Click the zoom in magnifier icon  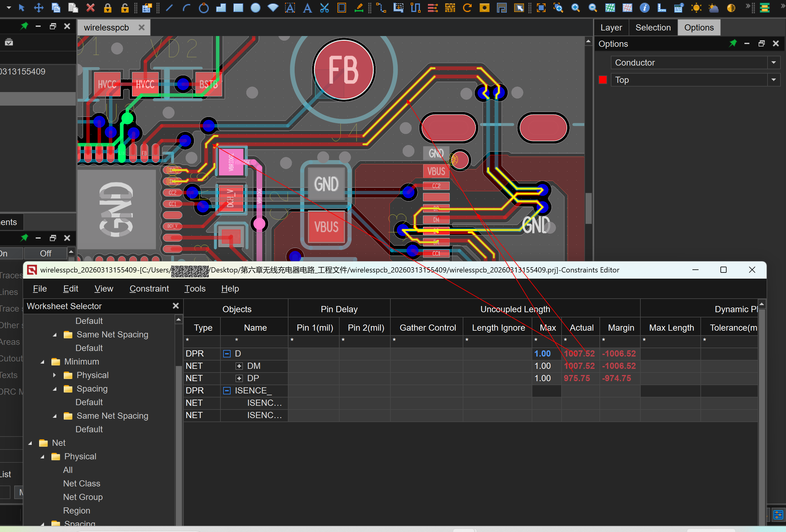pyautogui.click(x=575, y=8)
